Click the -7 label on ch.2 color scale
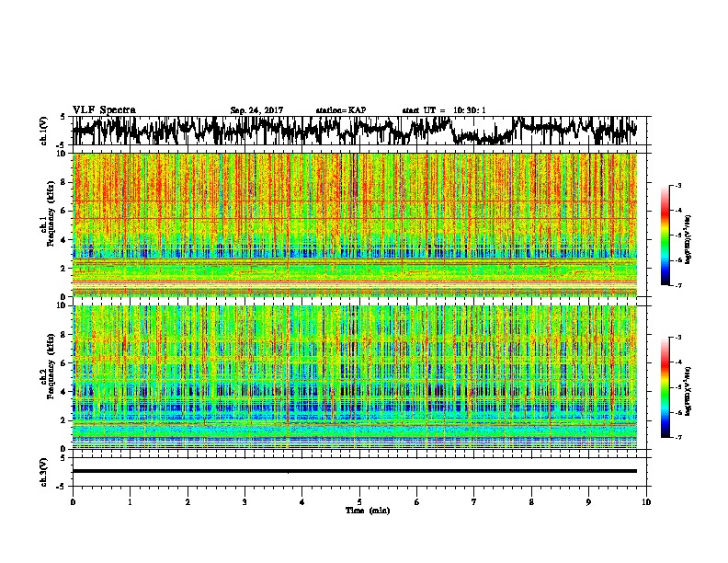728x563 pixels. [678, 438]
